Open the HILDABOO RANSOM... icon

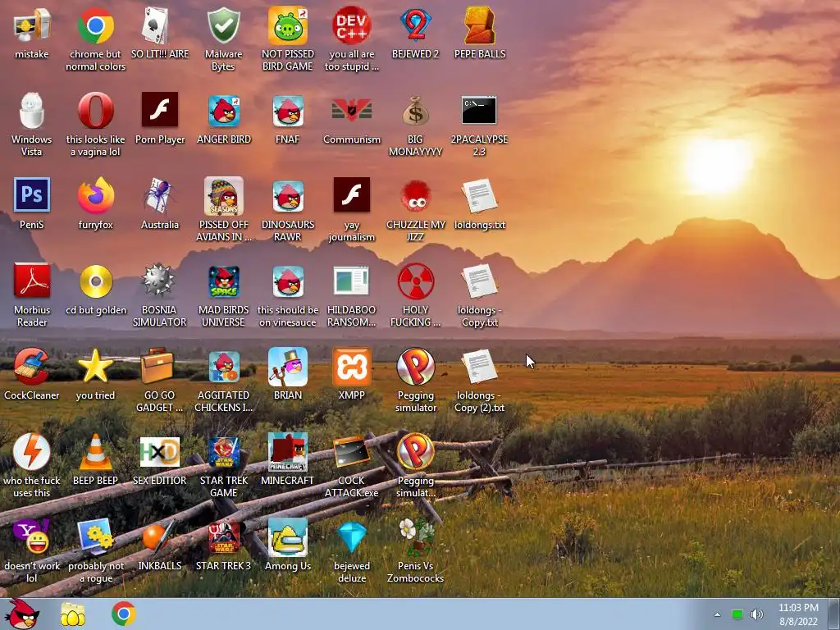coord(351,281)
